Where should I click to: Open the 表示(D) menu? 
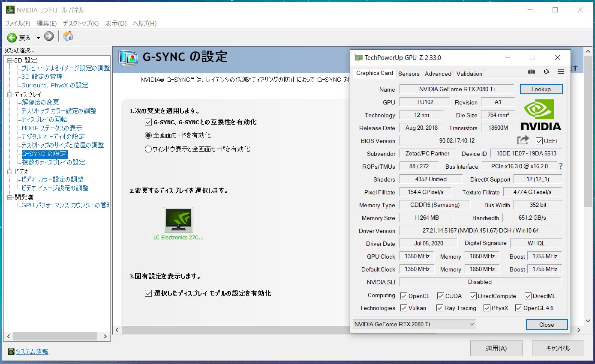point(116,23)
